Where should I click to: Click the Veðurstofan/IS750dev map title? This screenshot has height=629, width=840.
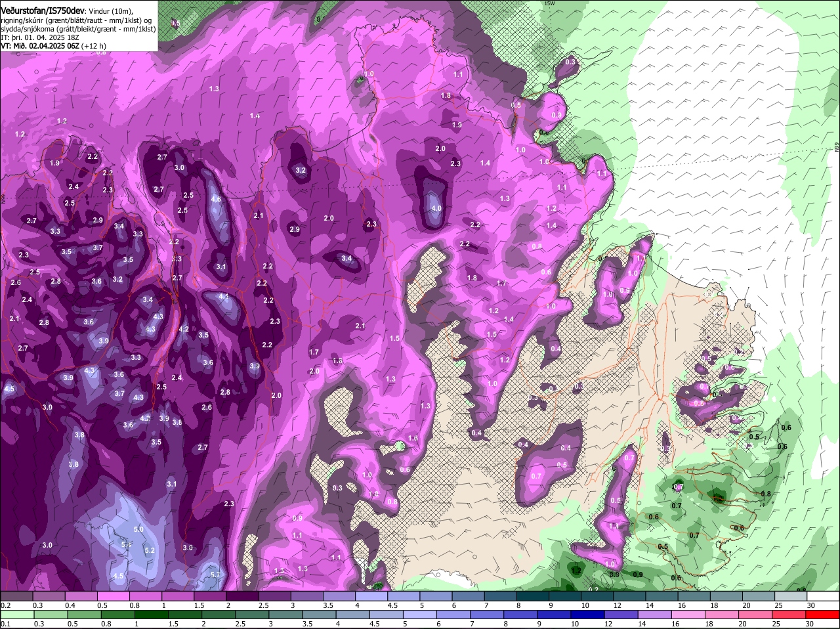(x=43, y=11)
